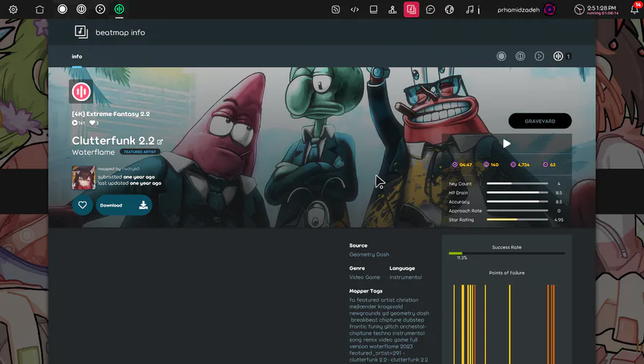Click the 4,734 circle count statistic
644x364 pixels.
coord(520,165)
